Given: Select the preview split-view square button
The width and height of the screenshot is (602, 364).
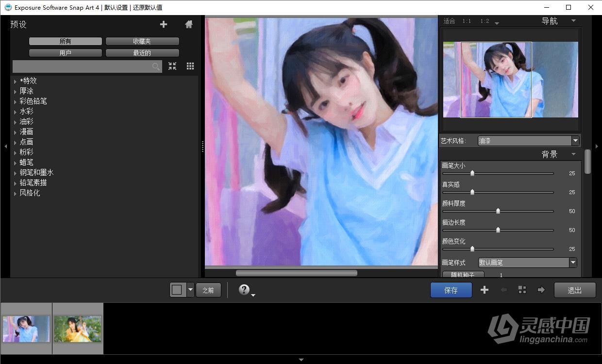Looking at the screenshot, I should point(177,290).
